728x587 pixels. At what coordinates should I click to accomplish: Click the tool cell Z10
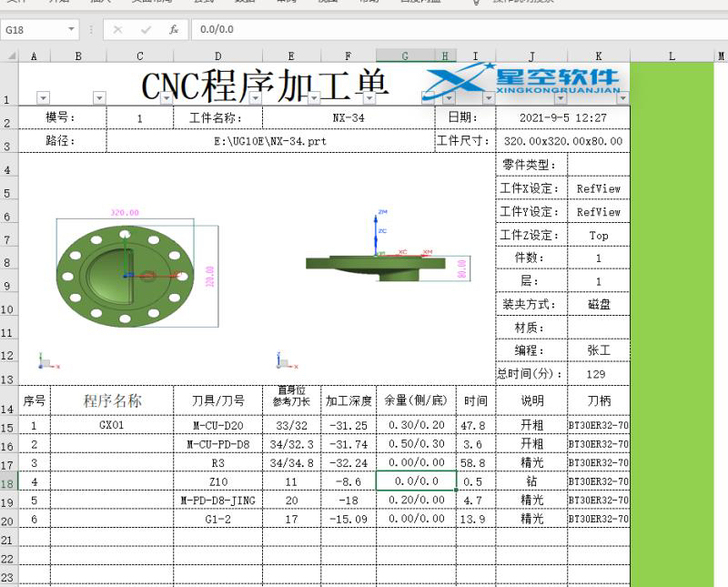coord(218,482)
